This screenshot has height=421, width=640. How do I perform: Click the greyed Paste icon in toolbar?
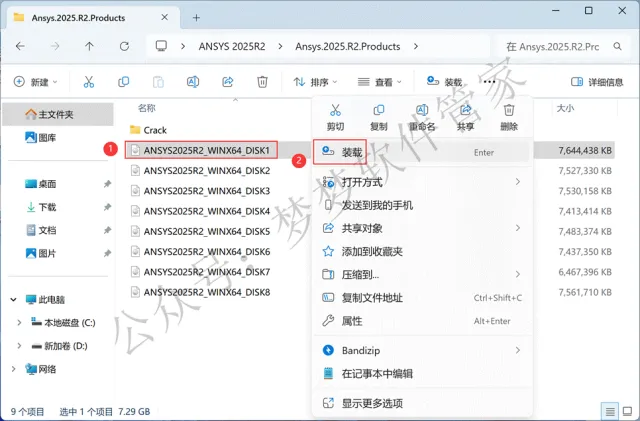(x=158, y=82)
